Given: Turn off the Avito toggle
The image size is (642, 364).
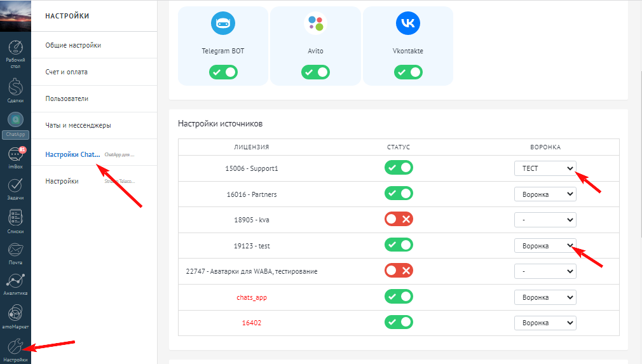Looking at the screenshot, I should [315, 72].
